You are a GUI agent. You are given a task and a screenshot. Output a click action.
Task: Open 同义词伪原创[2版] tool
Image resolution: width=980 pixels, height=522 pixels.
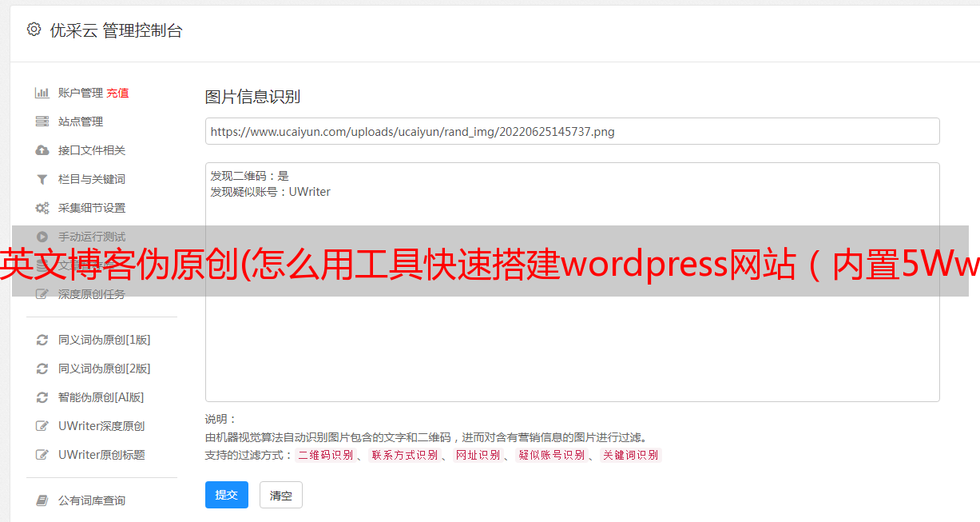105,369
